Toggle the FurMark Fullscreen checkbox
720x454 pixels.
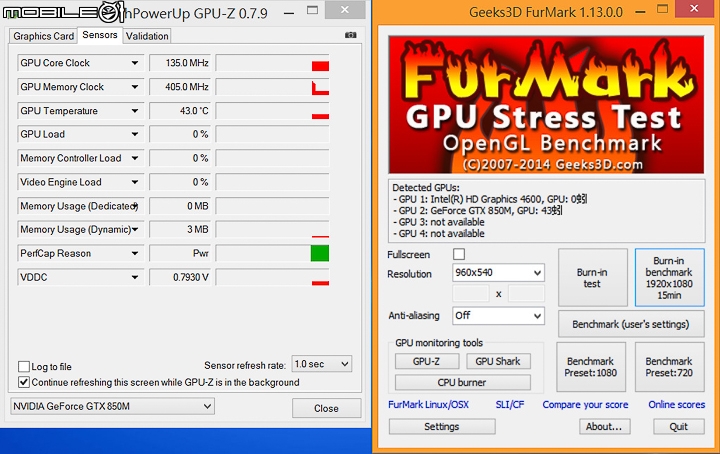459,254
